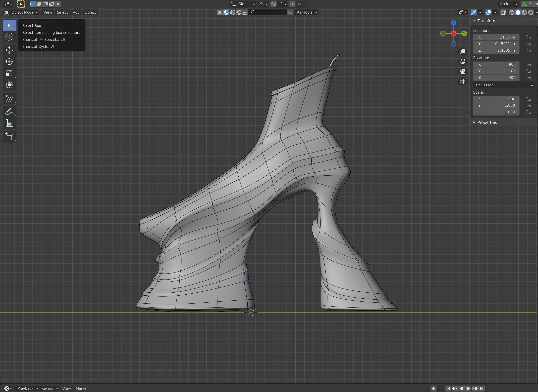
Task: Open the Add menu
Action: [76, 12]
